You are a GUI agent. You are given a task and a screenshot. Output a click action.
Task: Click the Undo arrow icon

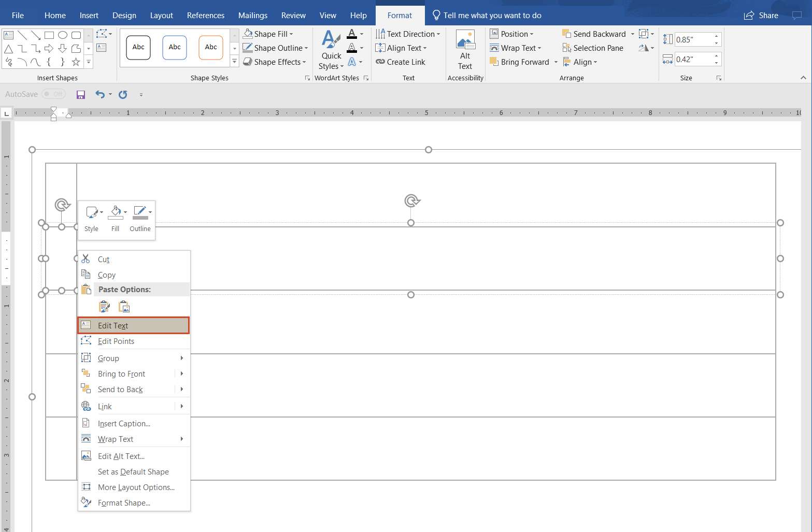(x=100, y=94)
